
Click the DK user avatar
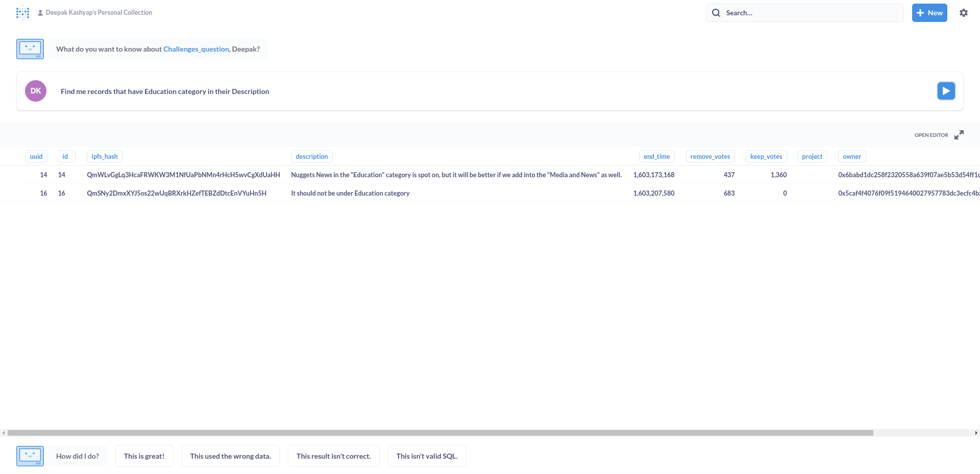[x=36, y=91]
